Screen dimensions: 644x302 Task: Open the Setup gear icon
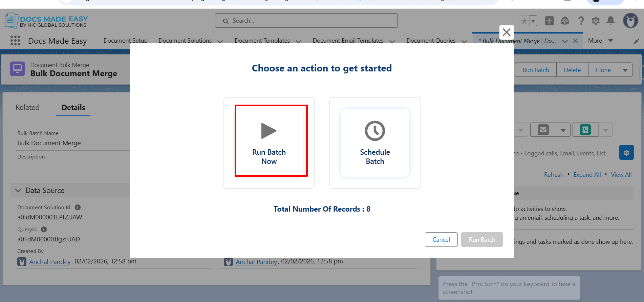pos(596,21)
